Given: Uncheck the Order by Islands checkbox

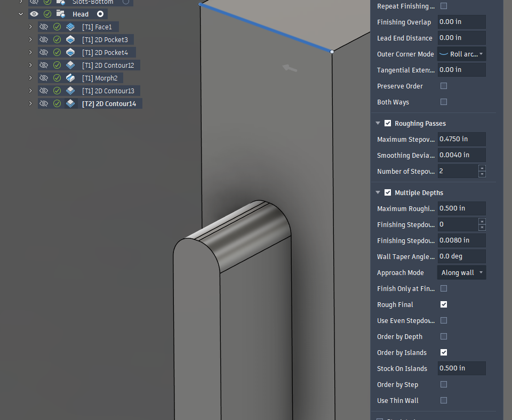Looking at the screenshot, I should click(x=443, y=352).
